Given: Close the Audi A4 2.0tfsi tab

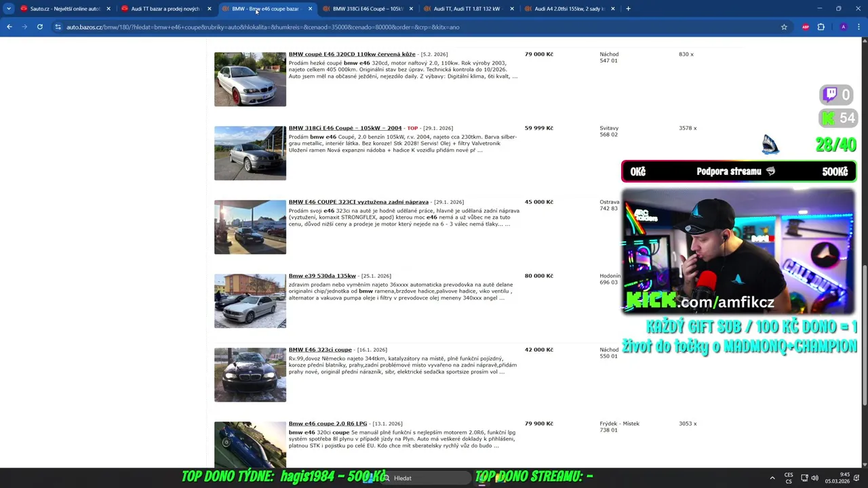Looking at the screenshot, I should click(613, 9).
